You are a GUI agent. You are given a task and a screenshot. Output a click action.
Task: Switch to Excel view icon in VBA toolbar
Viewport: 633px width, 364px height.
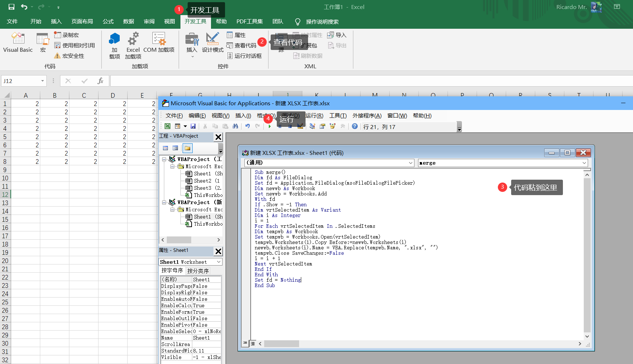click(168, 126)
